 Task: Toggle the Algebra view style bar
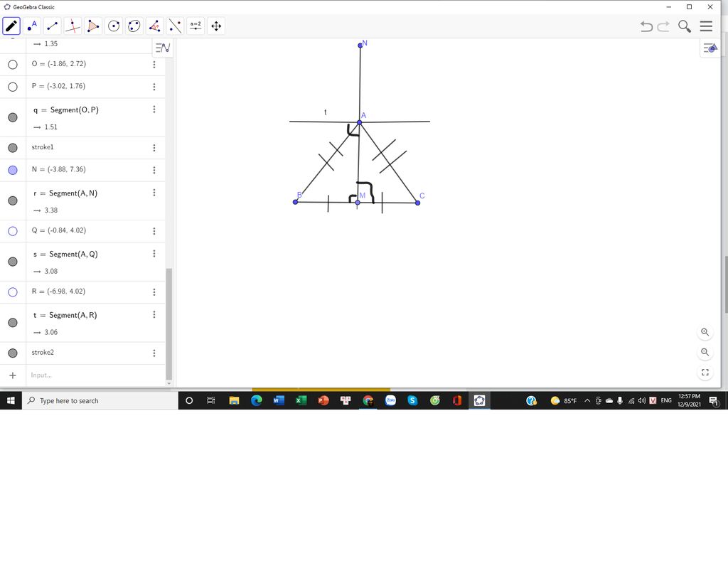[x=163, y=48]
